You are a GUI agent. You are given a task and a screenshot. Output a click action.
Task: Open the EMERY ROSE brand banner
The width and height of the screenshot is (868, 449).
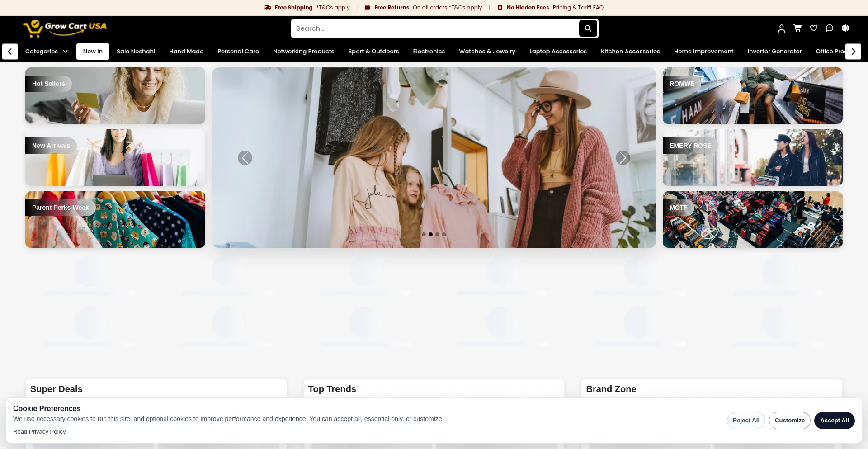point(753,158)
